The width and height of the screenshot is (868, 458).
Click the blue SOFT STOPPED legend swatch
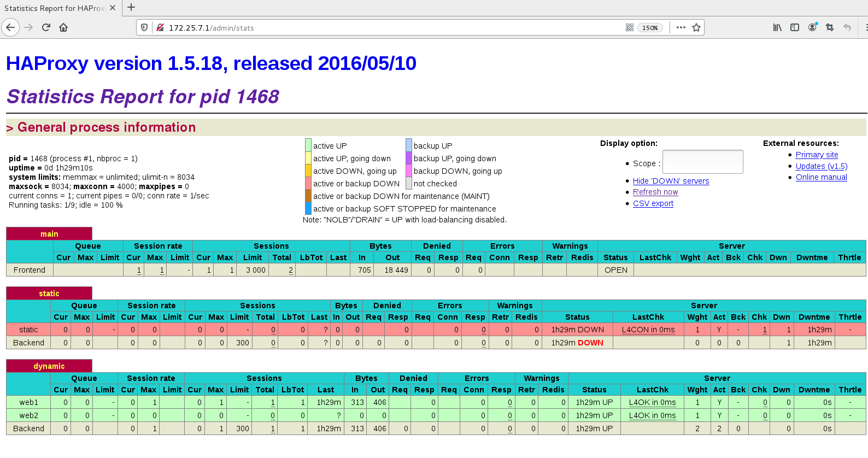[308, 208]
